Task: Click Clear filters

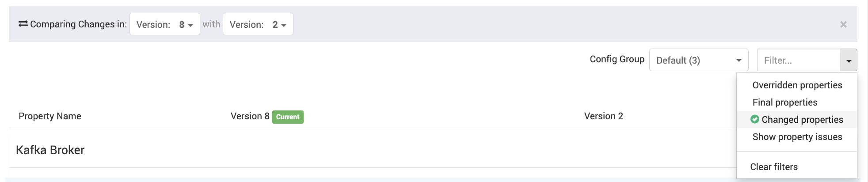Action: point(774,167)
